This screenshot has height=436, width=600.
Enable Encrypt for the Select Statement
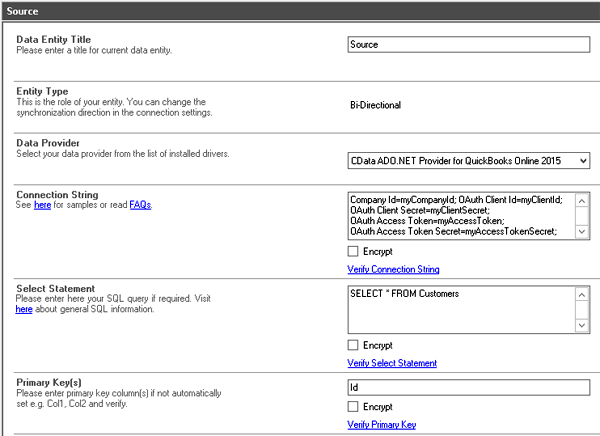[353, 345]
